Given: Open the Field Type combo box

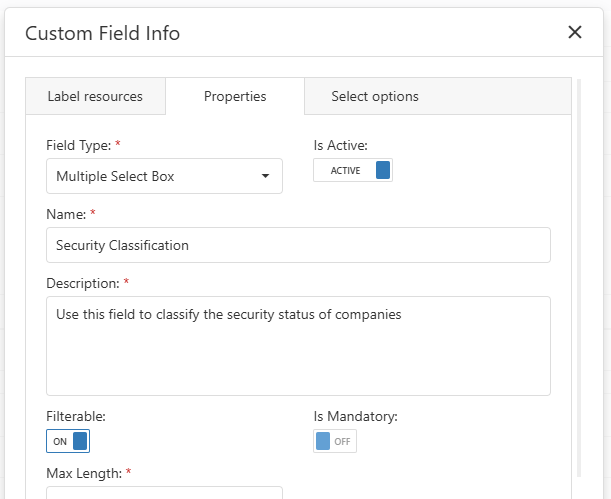Looking at the screenshot, I should (164, 176).
